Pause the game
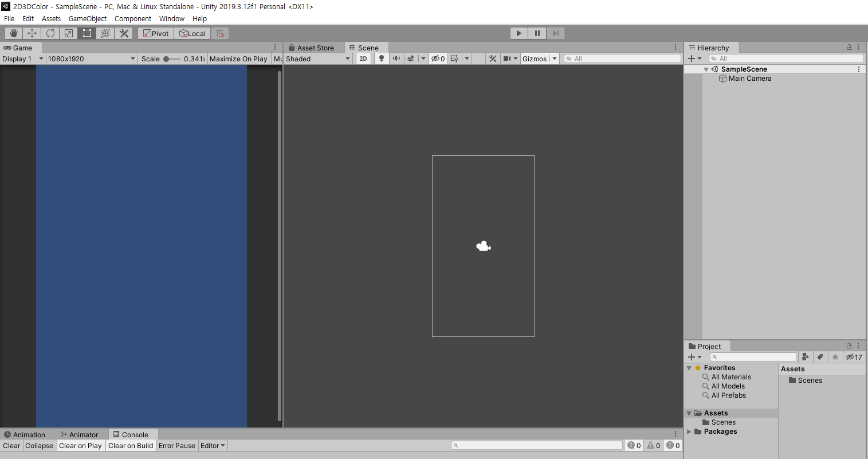This screenshot has height=459, width=868. pos(537,33)
